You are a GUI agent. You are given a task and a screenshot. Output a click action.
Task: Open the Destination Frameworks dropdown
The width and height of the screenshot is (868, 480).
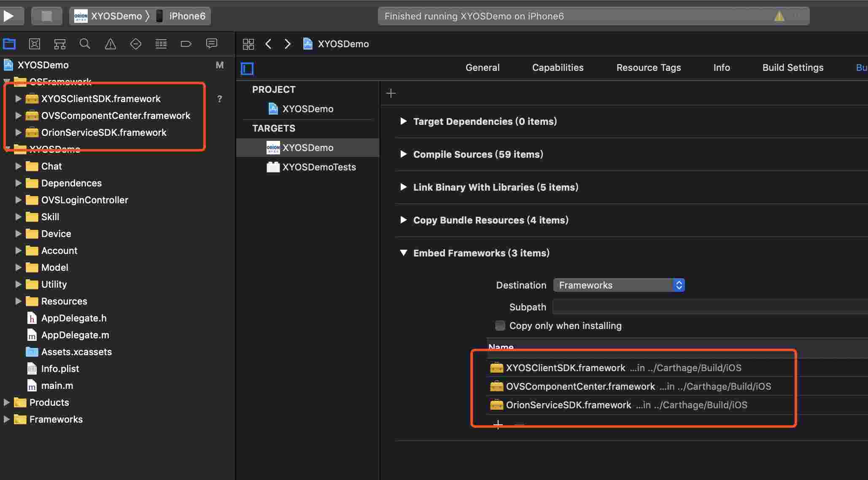(x=619, y=285)
